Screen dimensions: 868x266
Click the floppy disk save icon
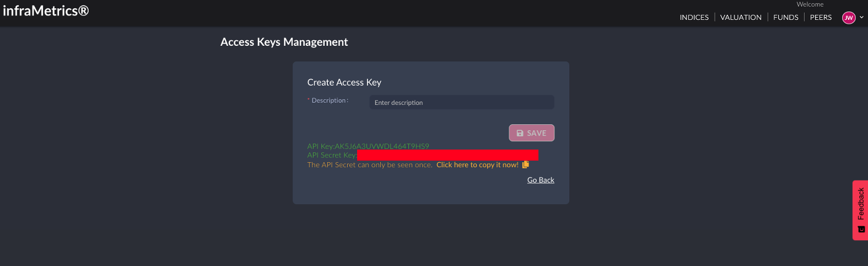520,133
